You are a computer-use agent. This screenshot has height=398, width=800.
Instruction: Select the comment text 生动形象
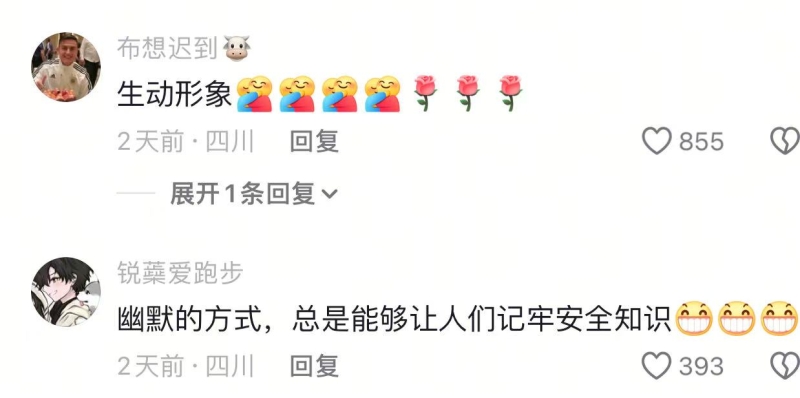tap(175, 94)
